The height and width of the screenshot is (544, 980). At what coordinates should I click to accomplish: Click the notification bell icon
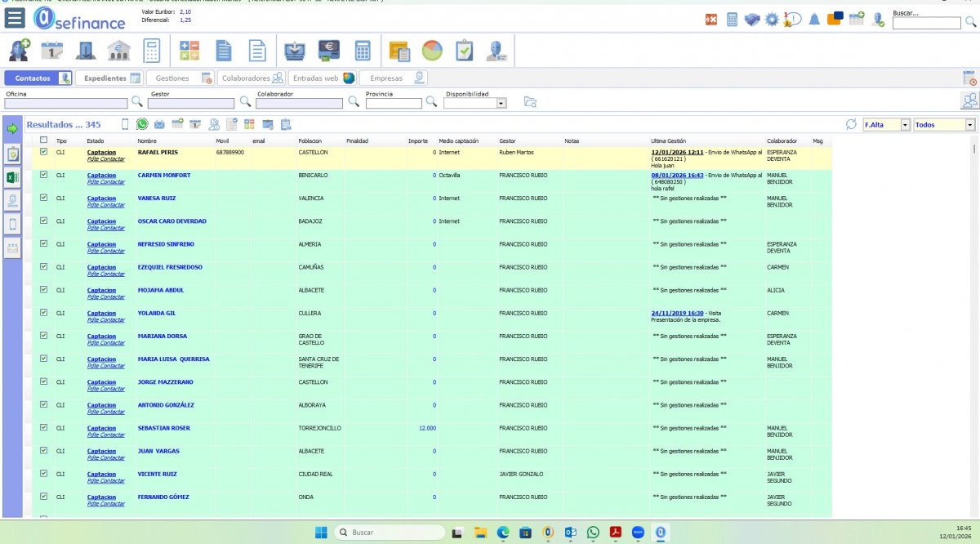[x=813, y=20]
